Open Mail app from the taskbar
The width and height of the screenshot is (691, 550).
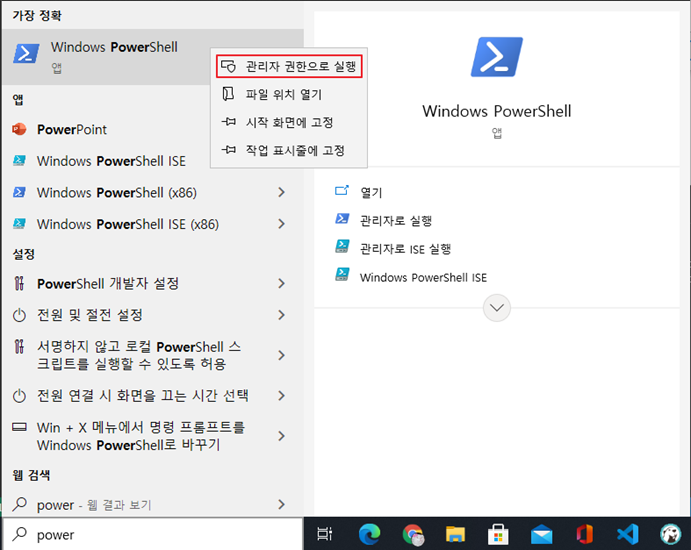(541, 534)
